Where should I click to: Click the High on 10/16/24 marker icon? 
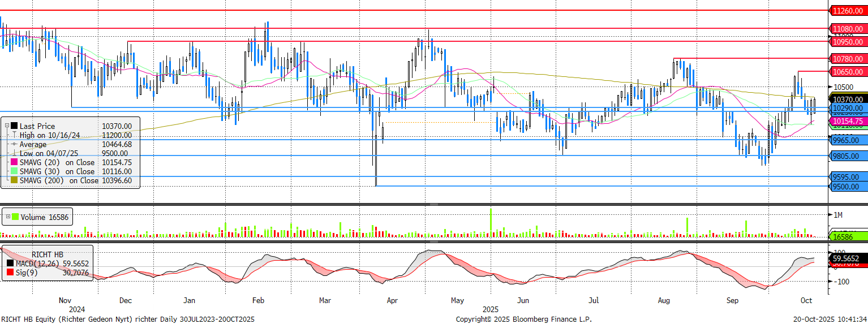coord(14,135)
